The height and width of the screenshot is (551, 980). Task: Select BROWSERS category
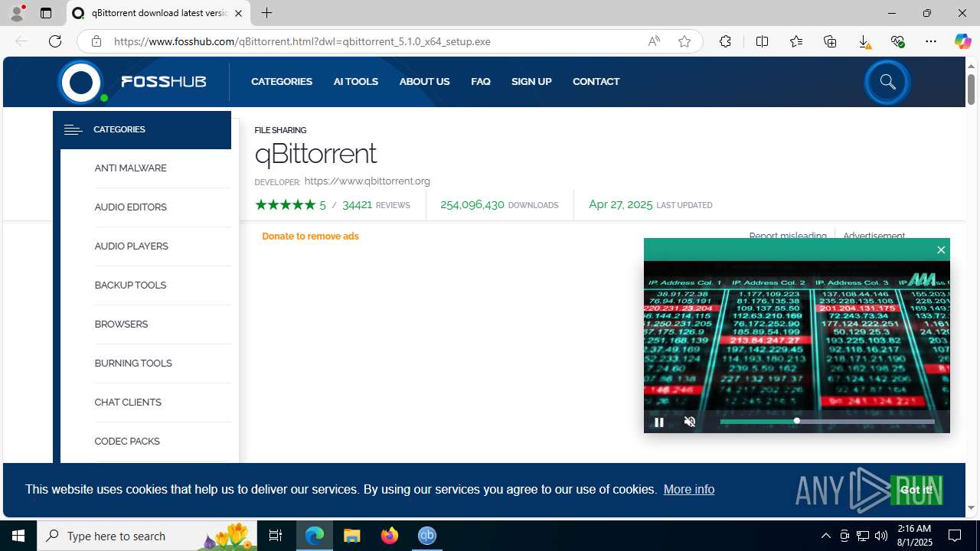pos(121,324)
